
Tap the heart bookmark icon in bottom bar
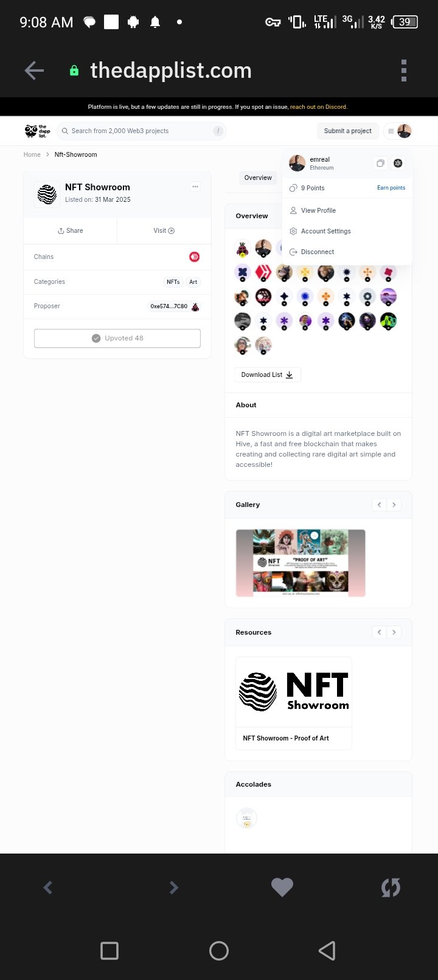pyautogui.click(x=282, y=888)
